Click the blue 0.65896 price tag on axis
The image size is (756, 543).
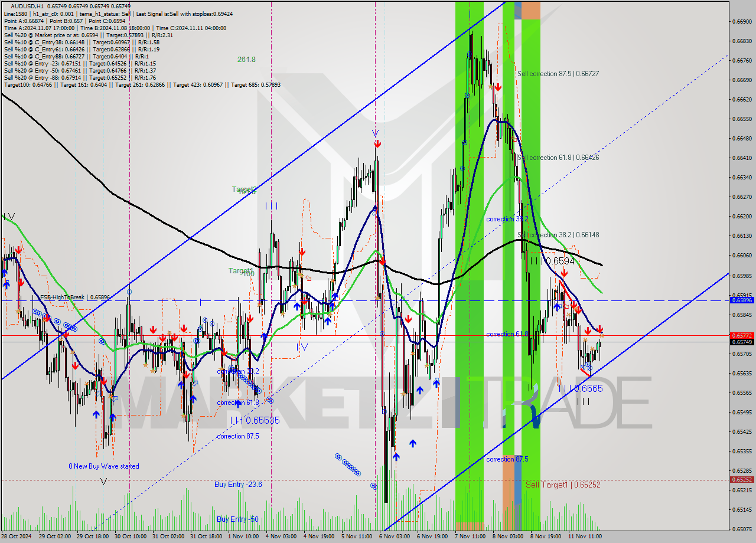(x=742, y=300)
